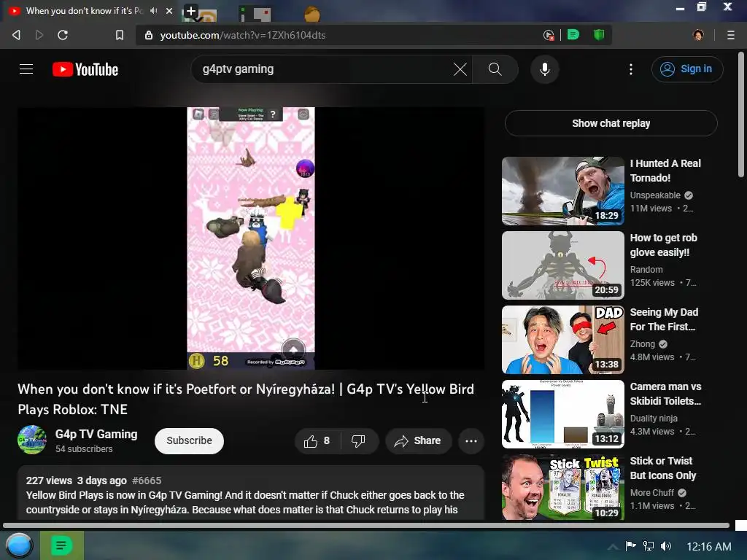Screen dimensions: 747x560
Task: Open the Start orb on taskbar
Action: 19,545
